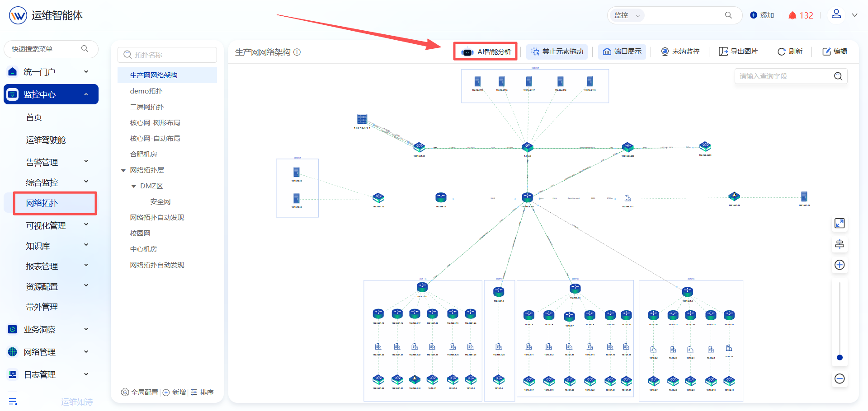Click the zoom out minus icon
This screenshot has width=868, height=411.
tap(840, 378)
